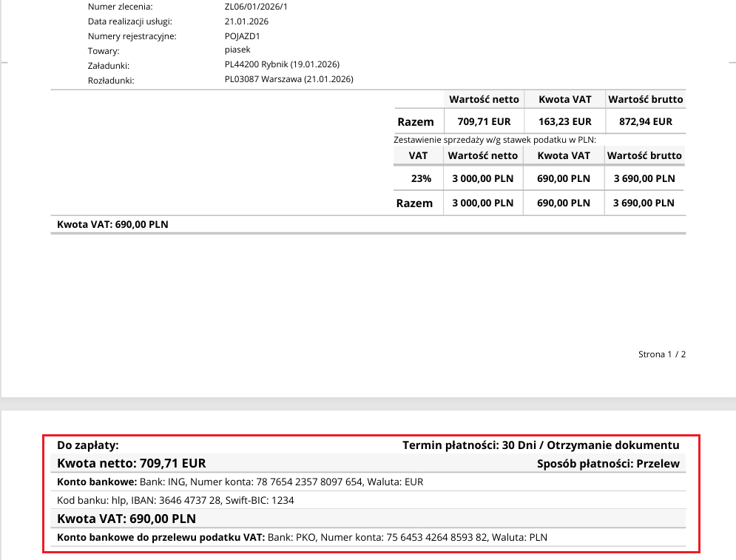The width and height of the screenshot is (736, 560).
Task: Select registration number POJAZD1
Action: [x=242, y=36]
